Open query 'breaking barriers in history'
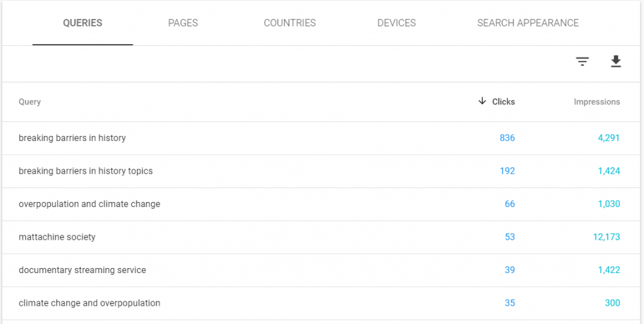644x324 pixels. click(72, 138)
